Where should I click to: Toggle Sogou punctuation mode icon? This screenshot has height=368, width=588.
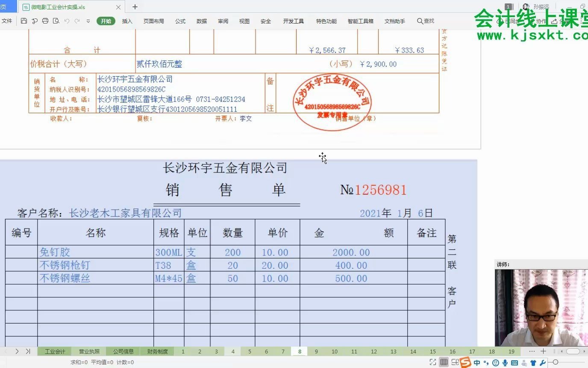486,363
